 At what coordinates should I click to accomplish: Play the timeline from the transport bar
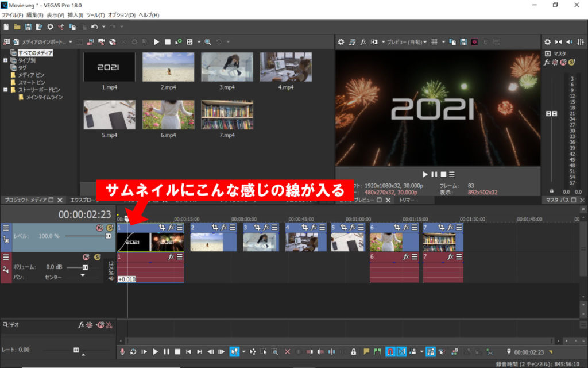coord(155,351)
